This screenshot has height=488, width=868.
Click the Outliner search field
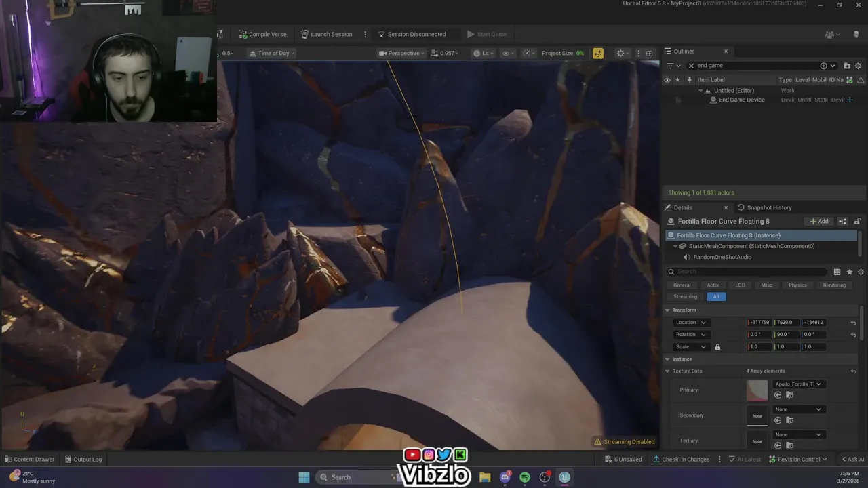(756, 66)
